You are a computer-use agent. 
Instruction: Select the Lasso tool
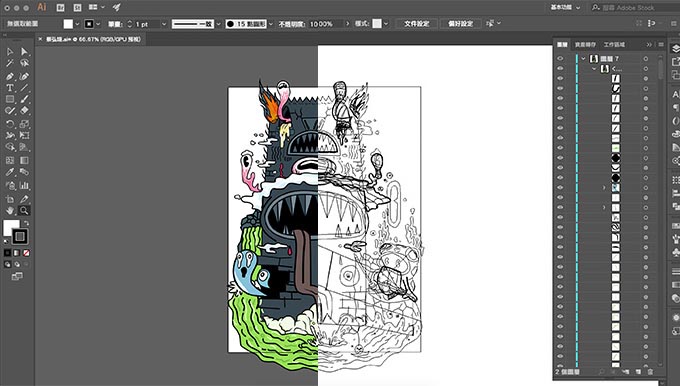coord(24,63)
